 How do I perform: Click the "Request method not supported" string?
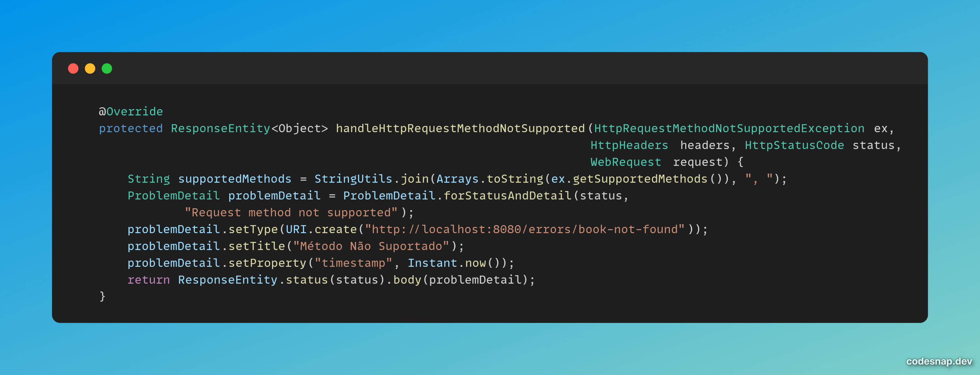point(291,213)
